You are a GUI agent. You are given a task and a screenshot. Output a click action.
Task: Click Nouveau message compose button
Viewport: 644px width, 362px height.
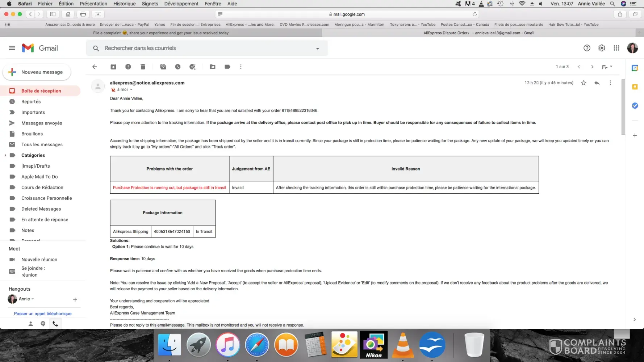coord(37,72)
